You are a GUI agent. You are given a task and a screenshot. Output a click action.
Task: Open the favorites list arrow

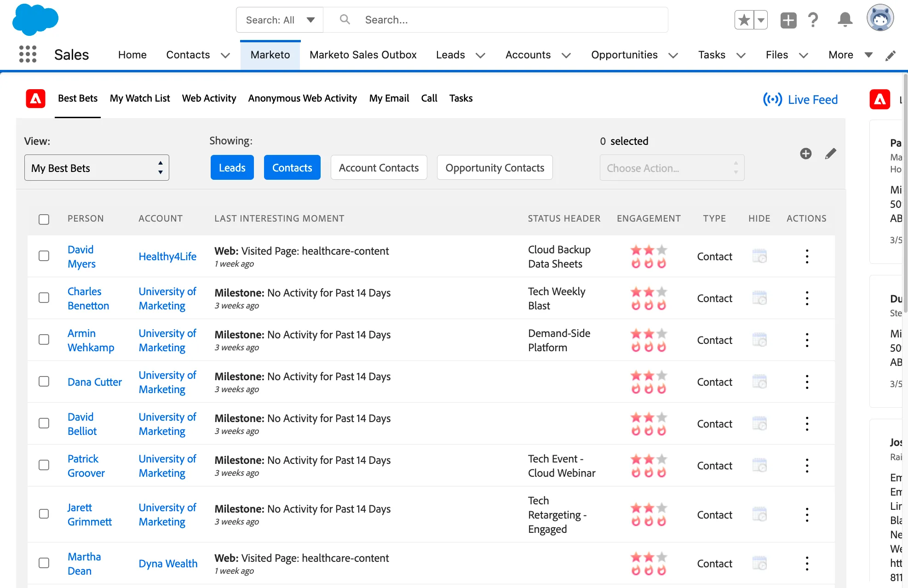point(761,20)
